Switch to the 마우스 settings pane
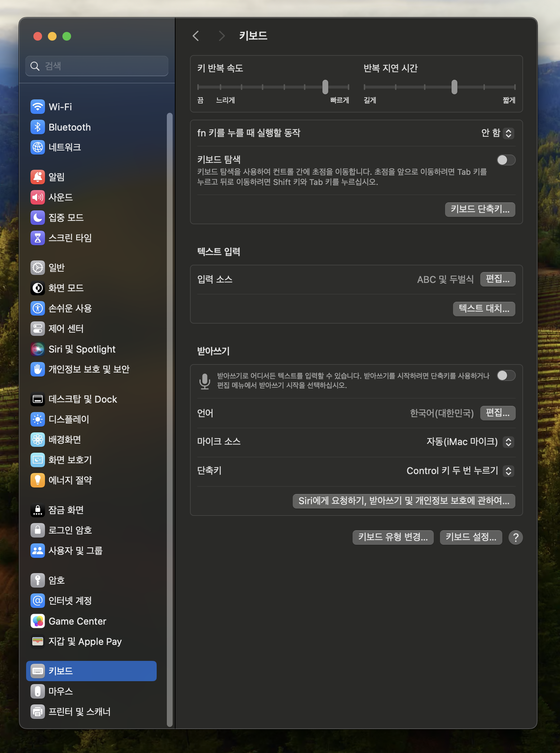This screenshot has height=753, width=560. (91, 691)
